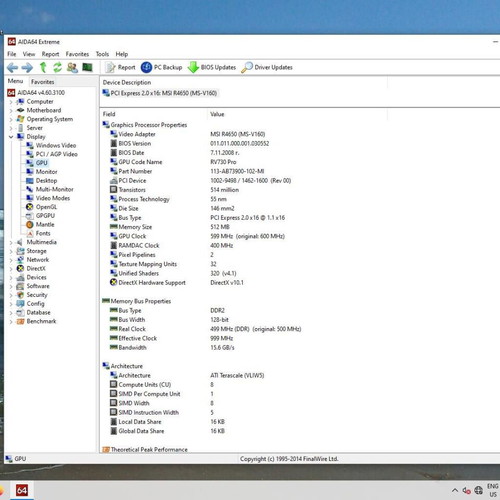
Task: Click the Forward navigation arrow
Action: click(27, 68)
